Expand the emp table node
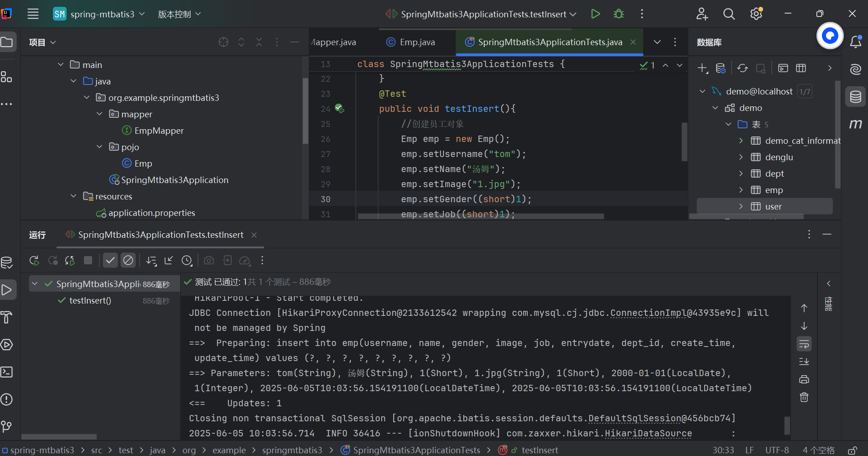868x456 pixels. pos(741,190)
